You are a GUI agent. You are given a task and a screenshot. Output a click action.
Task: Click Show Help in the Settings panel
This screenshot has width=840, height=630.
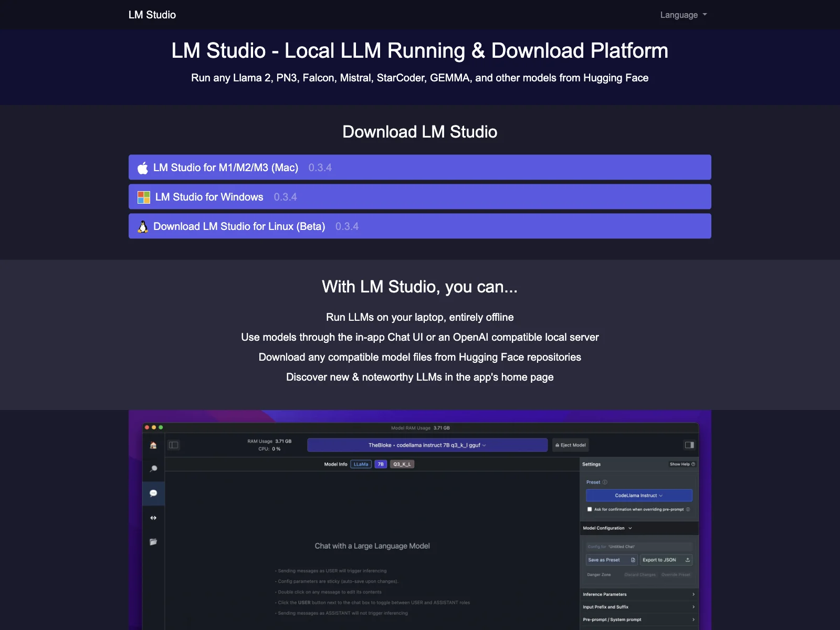pos(682,464)
